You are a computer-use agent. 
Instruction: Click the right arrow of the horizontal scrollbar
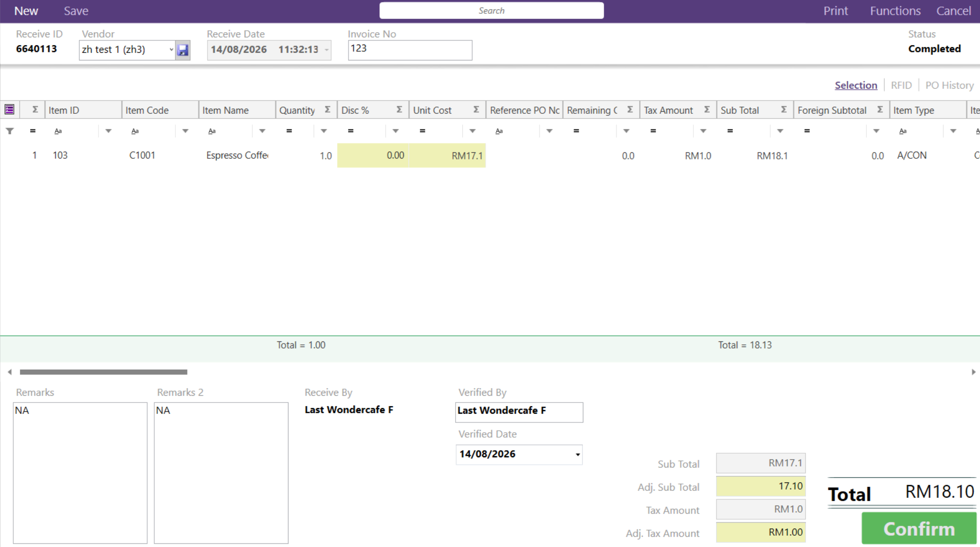point(973,372)
